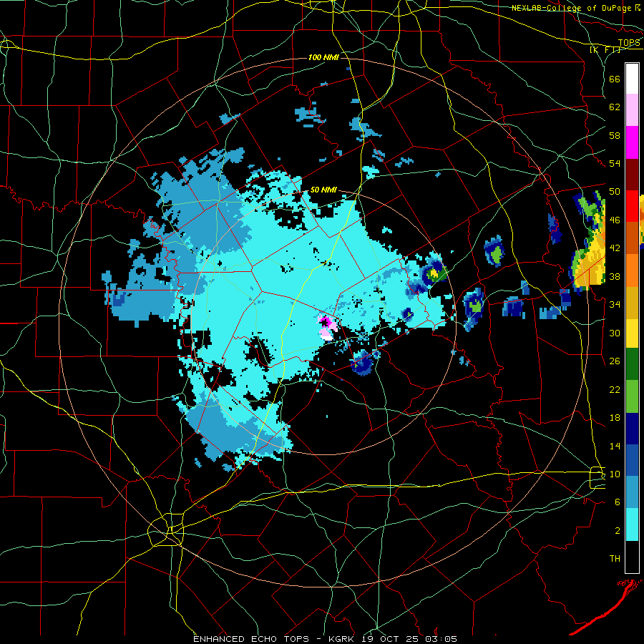
Task: Click the ENHANCED ECHO TOPS caption text
Action: (x=250, y=639)
